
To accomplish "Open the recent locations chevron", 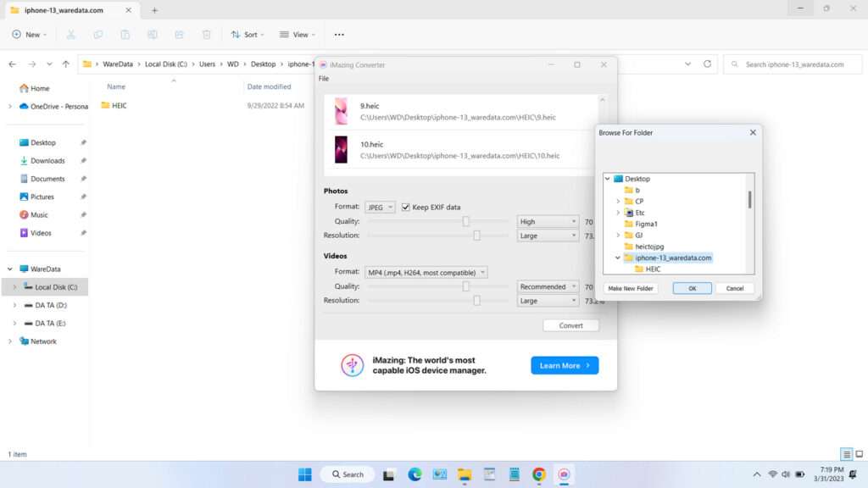I will 49,64.
